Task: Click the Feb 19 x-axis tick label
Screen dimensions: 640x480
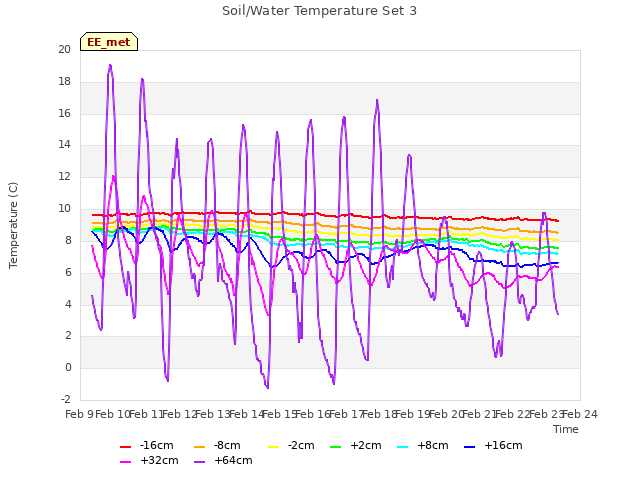Action: tap(413, 414)
